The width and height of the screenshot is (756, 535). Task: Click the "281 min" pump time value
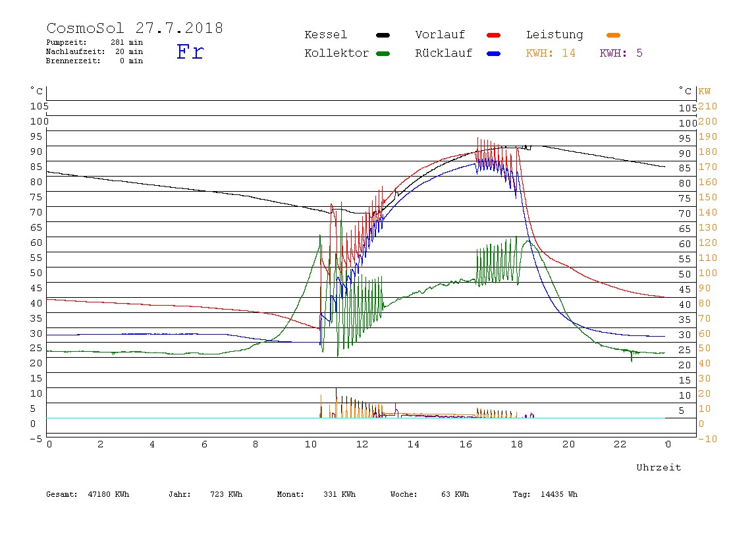tap(127, 42)
